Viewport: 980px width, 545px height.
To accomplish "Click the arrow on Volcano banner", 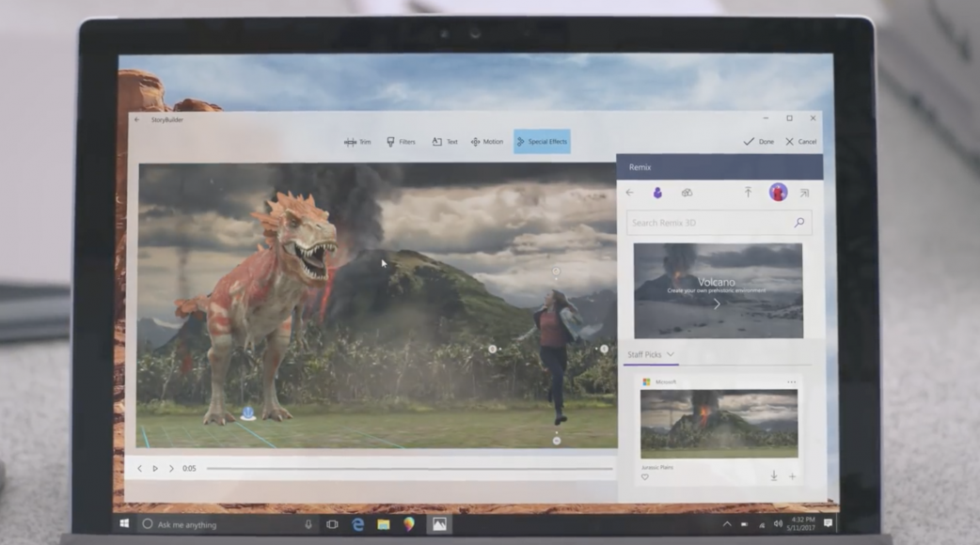I will [x=717, y=304].
